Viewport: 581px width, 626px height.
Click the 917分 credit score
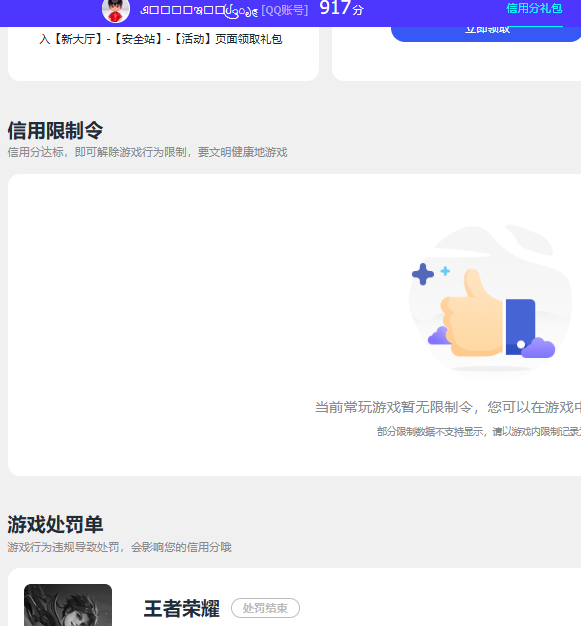point(341,8)
